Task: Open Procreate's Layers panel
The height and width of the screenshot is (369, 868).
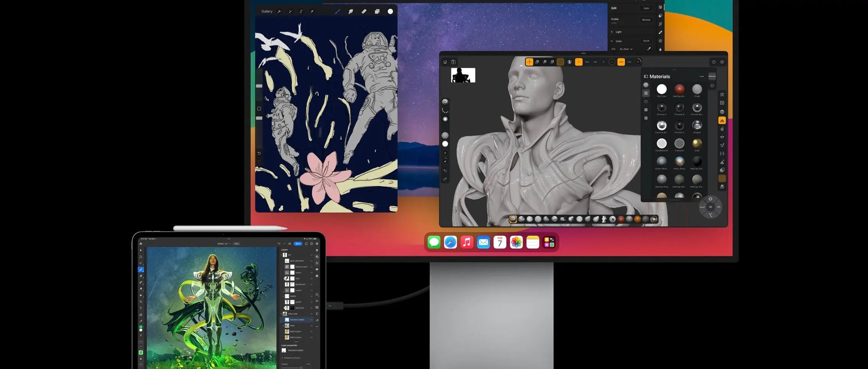Action: 377,11
